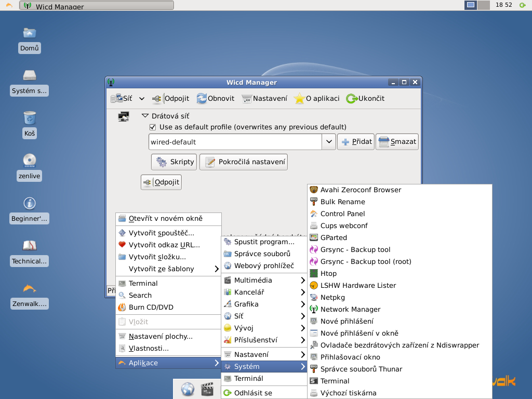Launch Network Manager
Viewport: 532px width, 399px height.
coord(400,309)
